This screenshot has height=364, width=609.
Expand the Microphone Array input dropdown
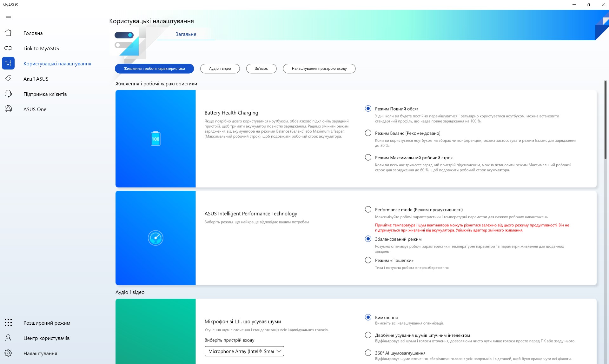pyautogui.click(x=244, y=351)
